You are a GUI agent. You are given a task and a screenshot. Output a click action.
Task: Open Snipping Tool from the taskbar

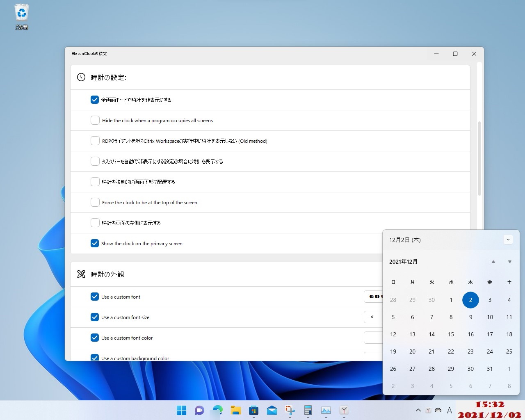coord(290,410)
